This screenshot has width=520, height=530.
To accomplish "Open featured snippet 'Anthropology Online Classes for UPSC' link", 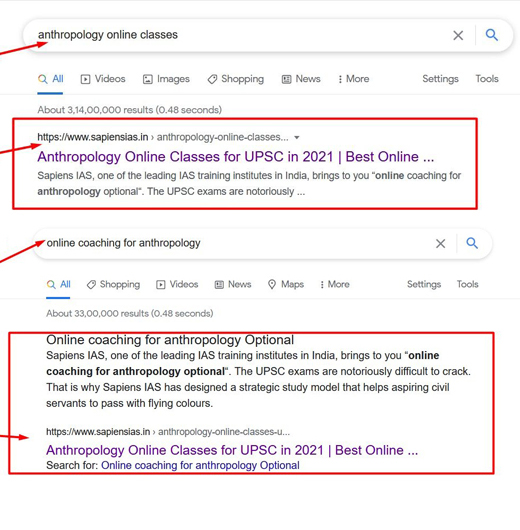I will [x=232, y=450].
